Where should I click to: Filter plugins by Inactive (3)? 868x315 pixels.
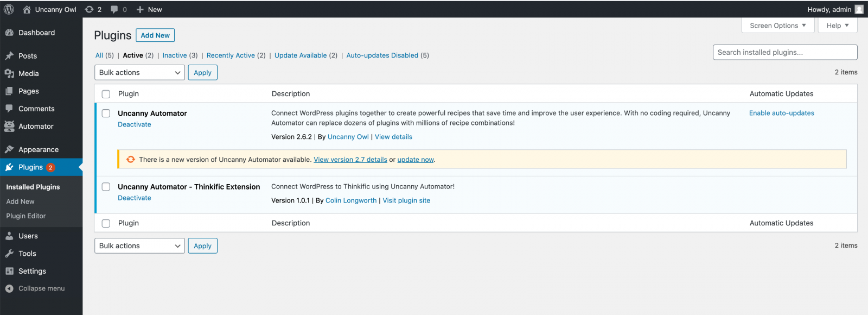pyautogui.click(x=180, y=55)
